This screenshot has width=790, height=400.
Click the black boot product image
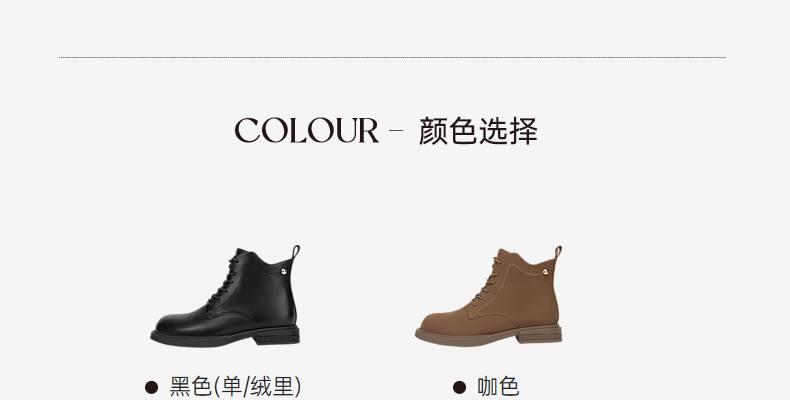click(x=225, y=296)
